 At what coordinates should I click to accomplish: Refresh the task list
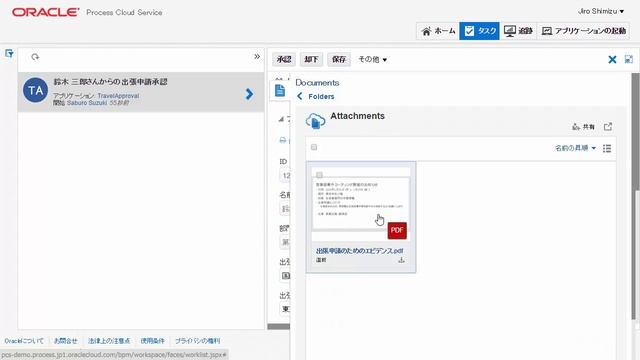click(35, 57)
